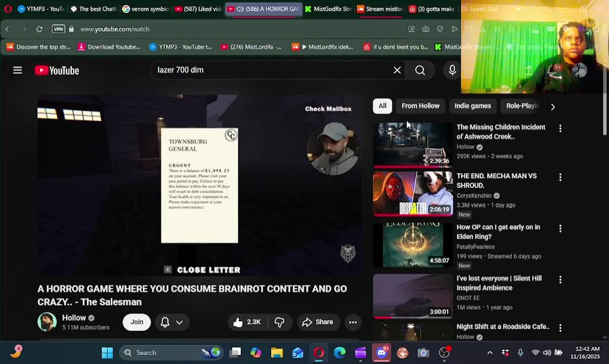Go back with browser back arrow
Viewport: 609px width, 364px height.
coord(7,29)
